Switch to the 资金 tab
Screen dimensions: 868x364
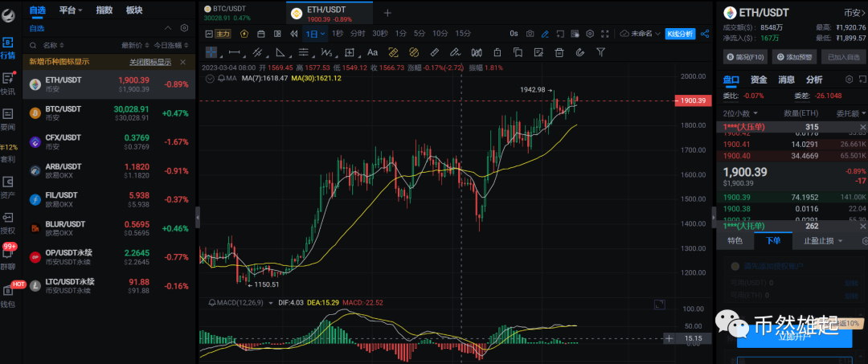[x=759, y=80]
